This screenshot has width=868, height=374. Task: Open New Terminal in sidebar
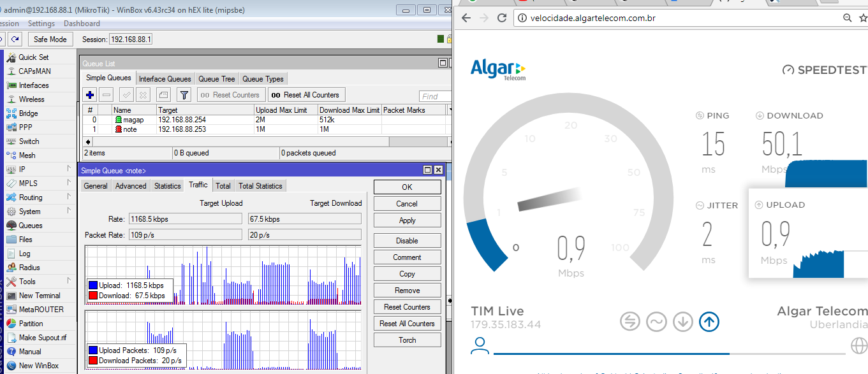(40, 296)
